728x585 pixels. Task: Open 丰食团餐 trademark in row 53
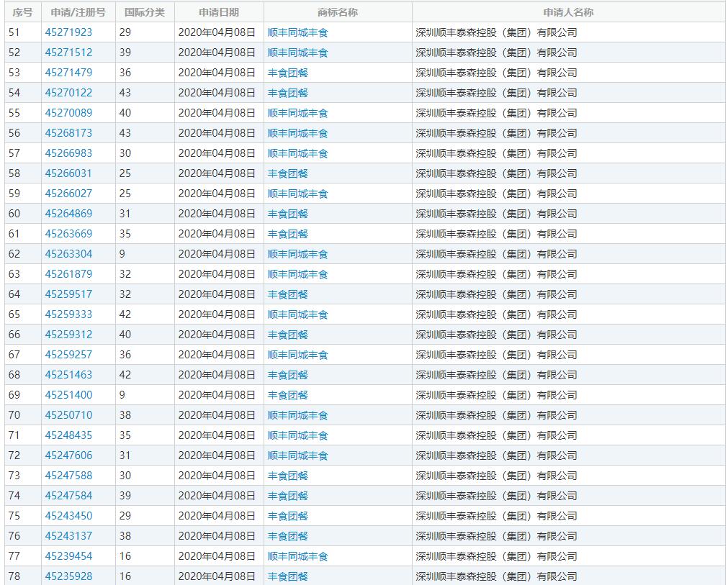[x=287, y=73]
